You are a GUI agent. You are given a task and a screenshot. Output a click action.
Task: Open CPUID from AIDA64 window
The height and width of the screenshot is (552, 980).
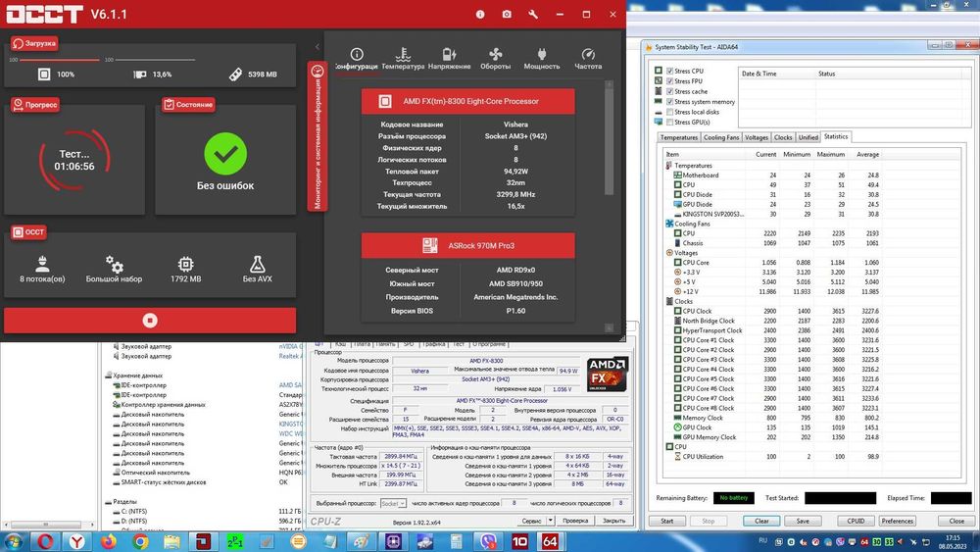[856, 521]
